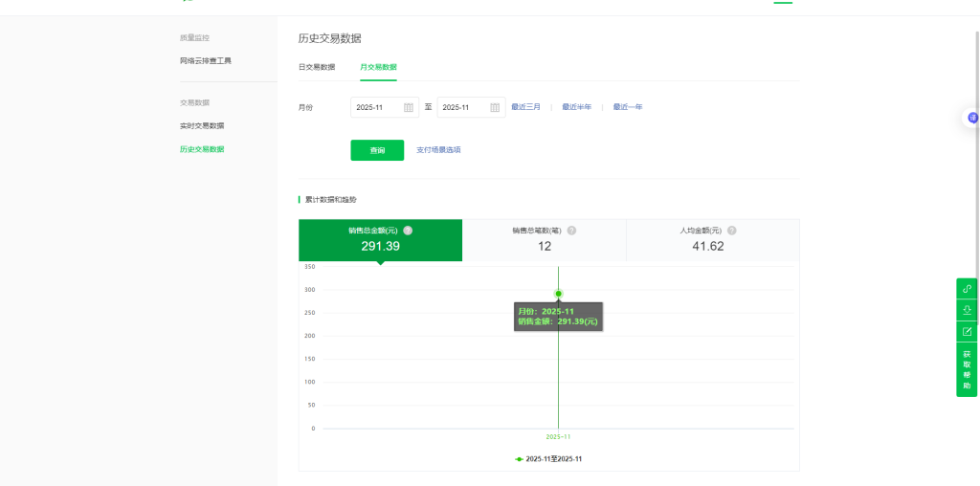Click the link icon in green side toolbar
Image resolution: width=980 pixels, height=486 pixels.
pyautogui.click(x=967, y=289)
